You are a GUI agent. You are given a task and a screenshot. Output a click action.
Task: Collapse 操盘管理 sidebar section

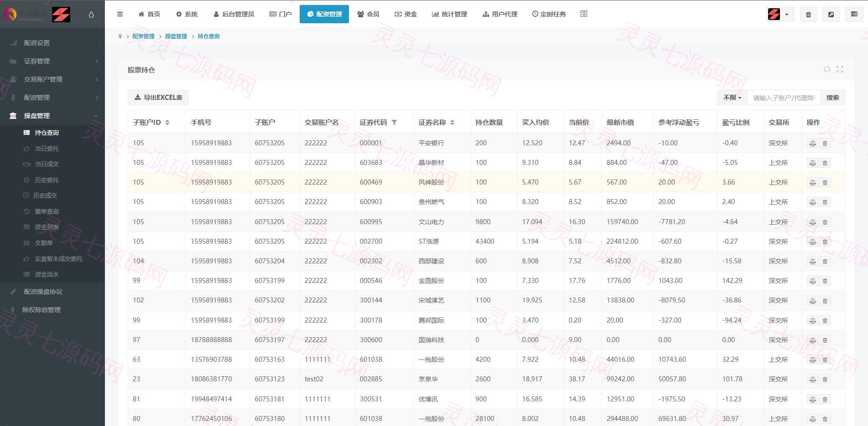click(52, 116)
